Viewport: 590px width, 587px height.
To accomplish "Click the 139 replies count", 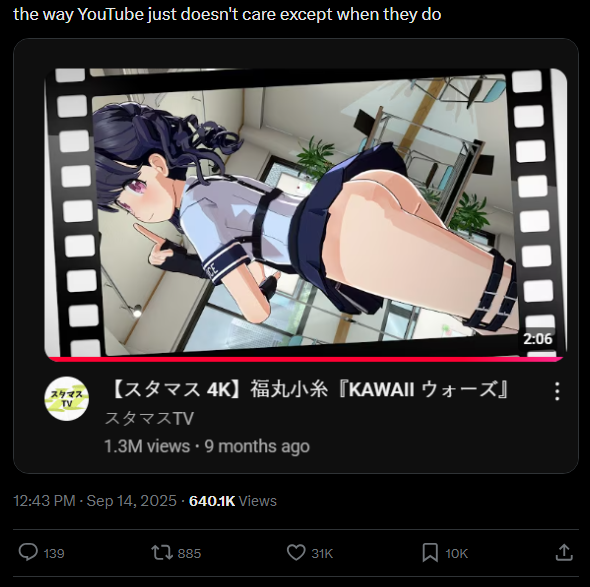I will click(54, 553).
